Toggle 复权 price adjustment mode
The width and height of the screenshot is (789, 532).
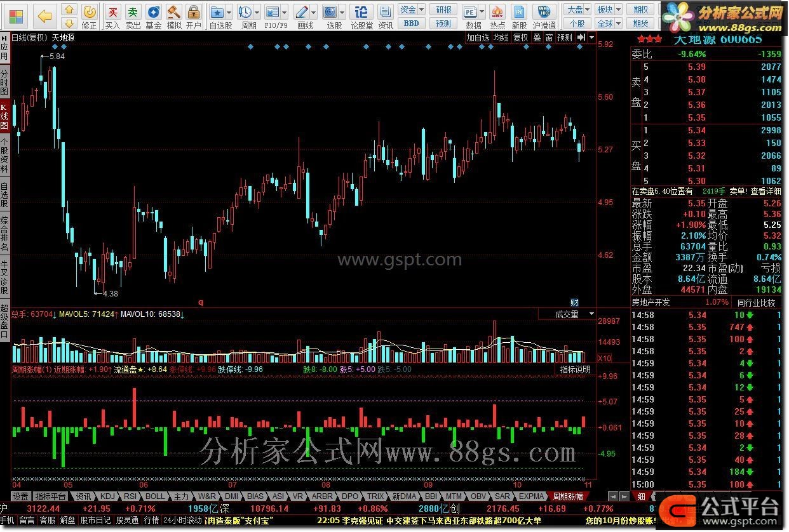(x=520, y=37)
